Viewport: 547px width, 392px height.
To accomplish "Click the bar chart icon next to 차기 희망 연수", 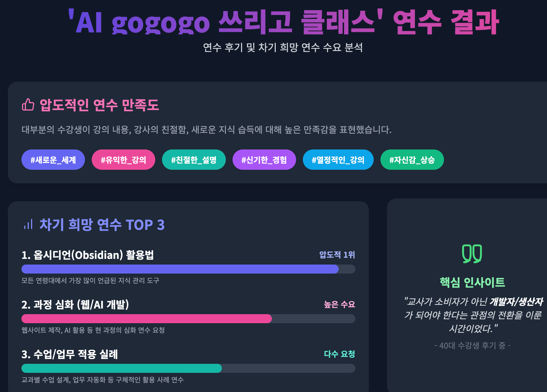I will pyautogui.click(x=28, y=224).
